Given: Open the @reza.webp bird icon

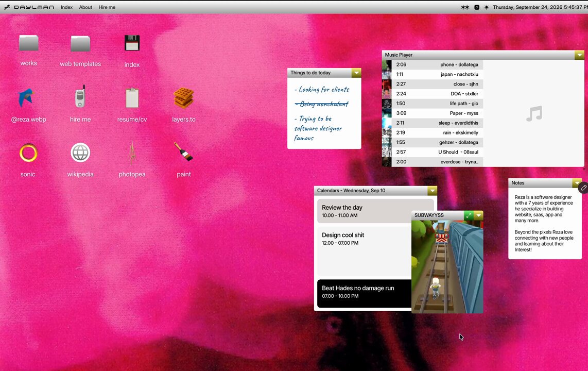Looking at the screenshot, I should pos(26,97).
